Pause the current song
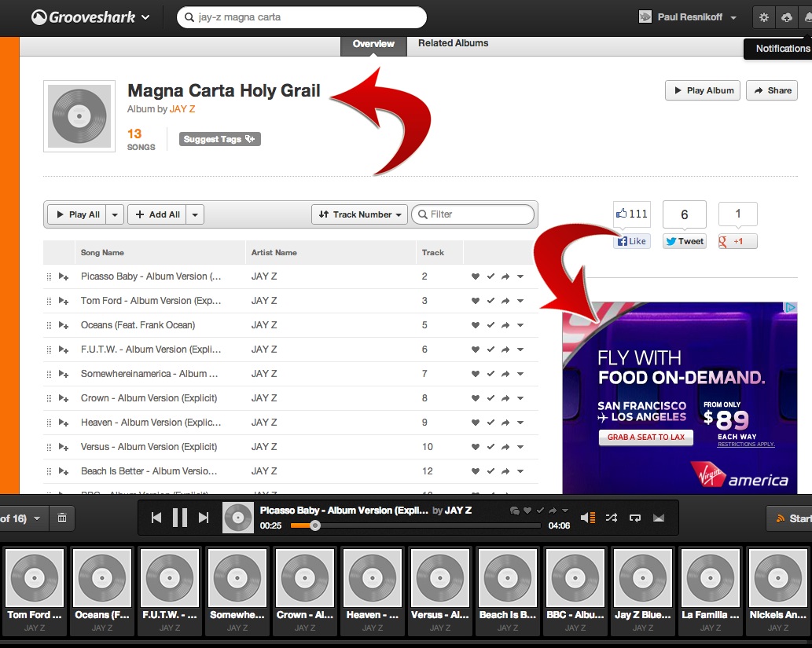 [180, 518]
